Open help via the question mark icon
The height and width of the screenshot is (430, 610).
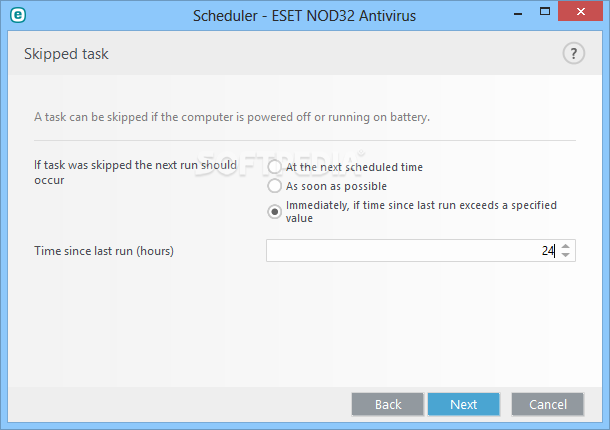573,53
